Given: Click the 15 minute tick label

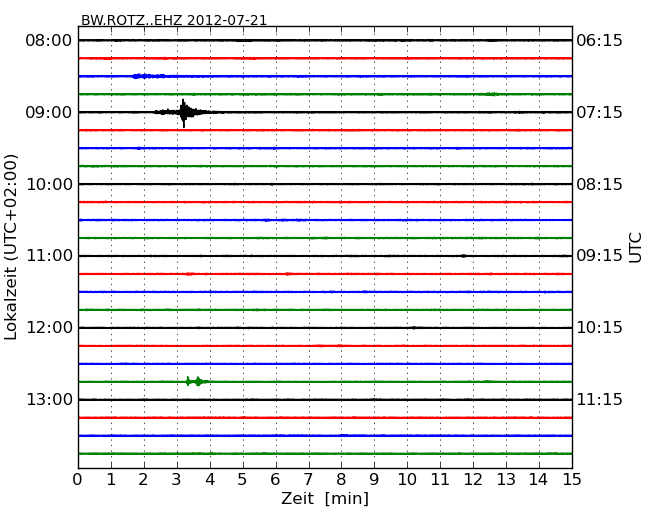Looking at the screenshot, I should (x=572, y=480).
